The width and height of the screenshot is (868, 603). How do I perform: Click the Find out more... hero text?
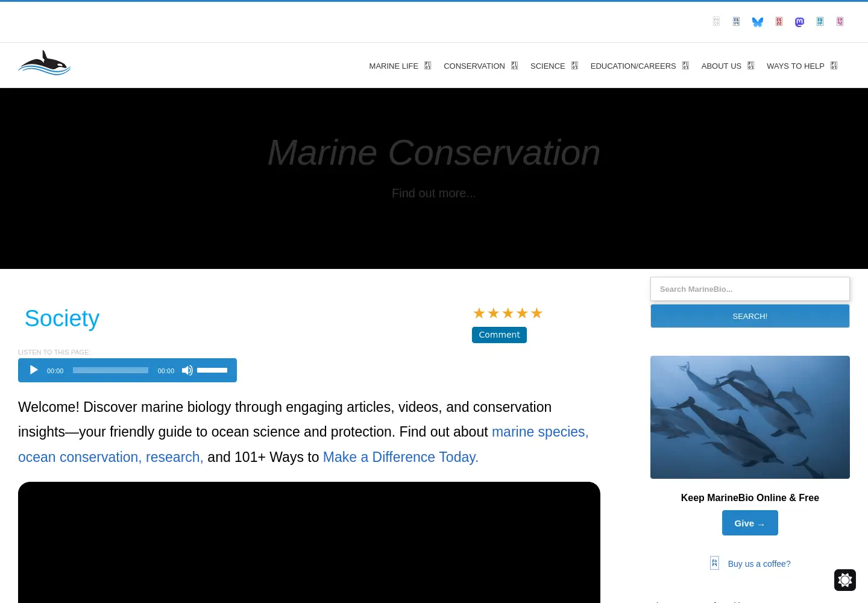pyautogui.click(x=434, y=193)
